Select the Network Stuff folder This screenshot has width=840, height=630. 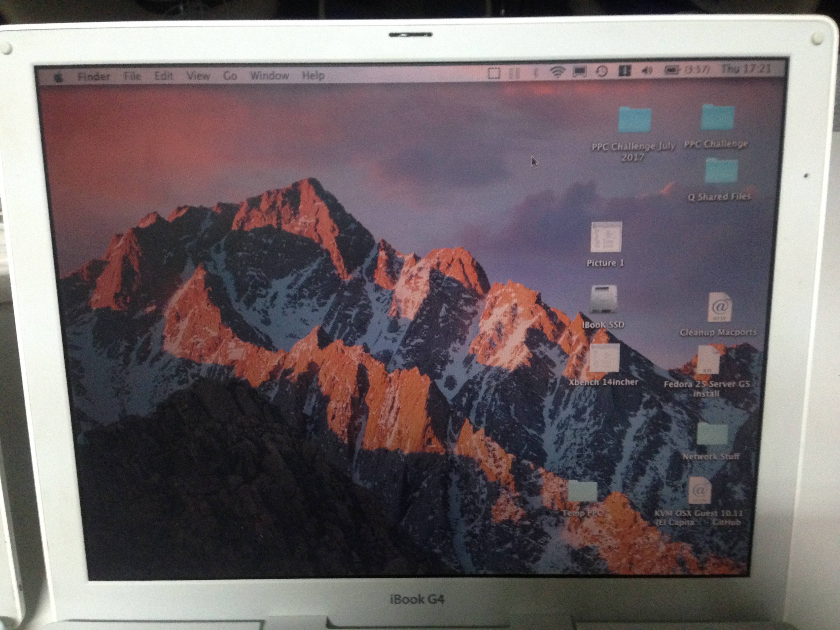click(712, 434)
